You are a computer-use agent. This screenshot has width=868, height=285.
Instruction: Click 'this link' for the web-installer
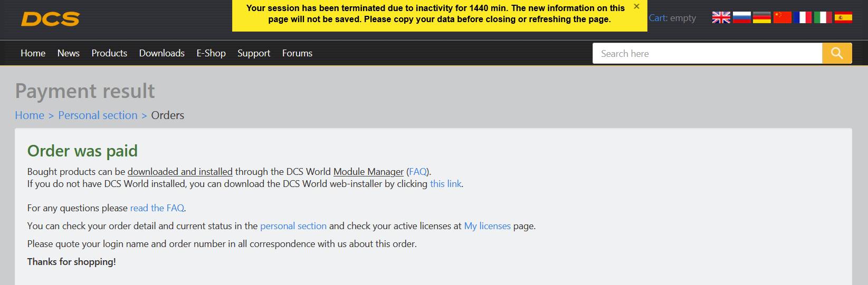click(x=446, y=184)
